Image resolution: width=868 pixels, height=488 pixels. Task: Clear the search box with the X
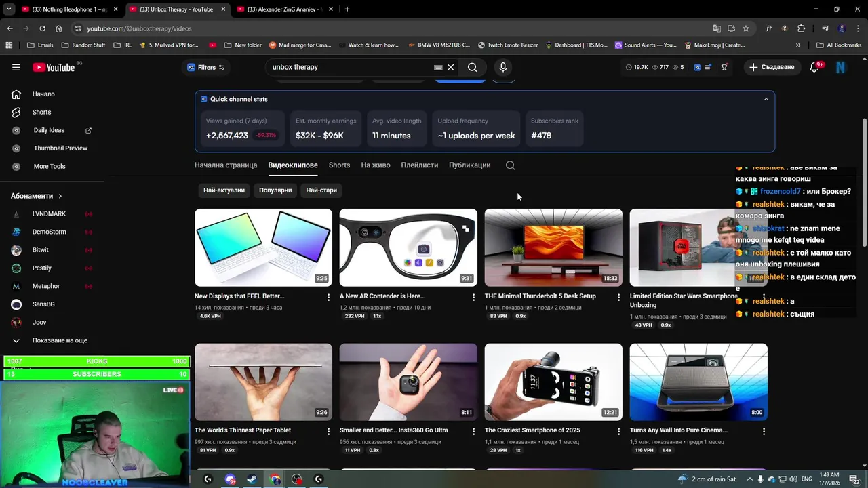coord(450,67)
